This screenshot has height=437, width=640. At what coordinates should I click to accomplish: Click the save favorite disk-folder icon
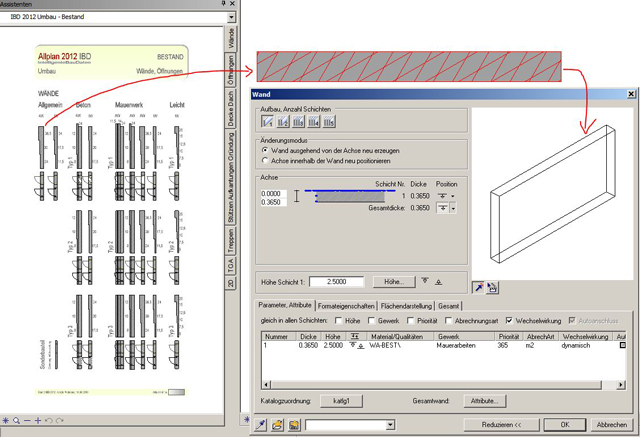[295, 425]
